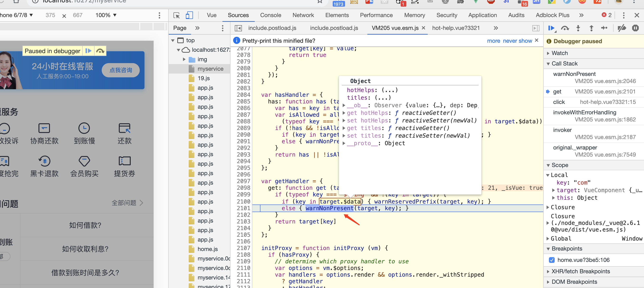This screenshot has height=288, width=644.
Task: Select element inspector tool
Action: (x=177, y=15)
